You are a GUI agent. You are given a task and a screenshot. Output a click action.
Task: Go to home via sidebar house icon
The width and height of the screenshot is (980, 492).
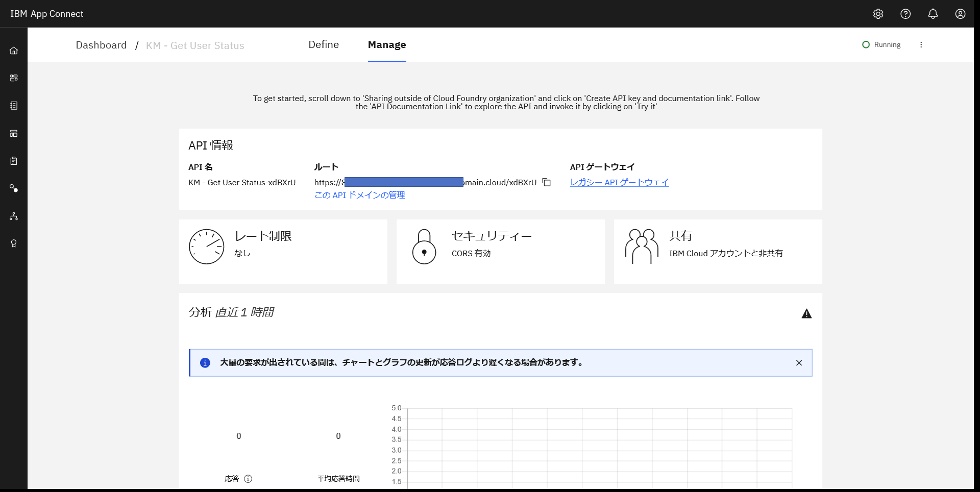14,51
